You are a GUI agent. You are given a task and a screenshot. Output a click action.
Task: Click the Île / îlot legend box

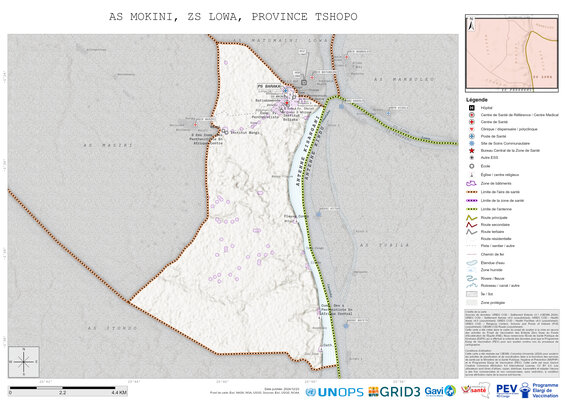471,294
